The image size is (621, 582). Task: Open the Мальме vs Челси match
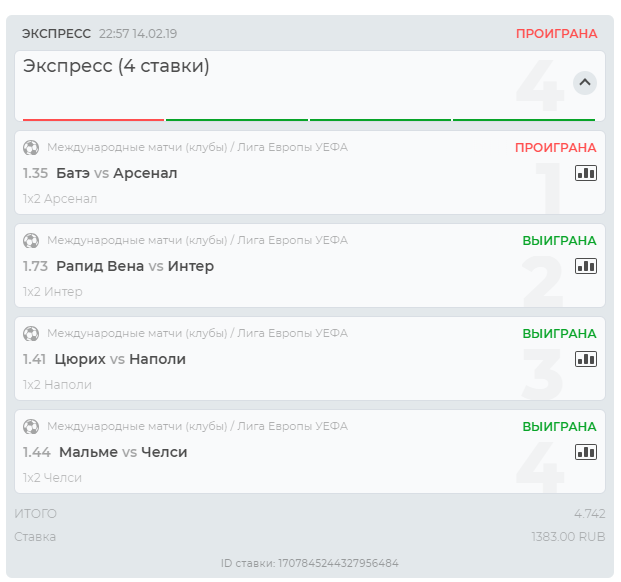pyautogui.click(x=123, y=452)
